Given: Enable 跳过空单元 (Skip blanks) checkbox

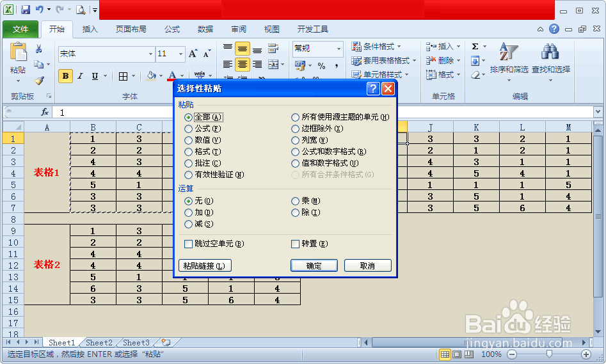Looking at the screenshot, I should [188, 244].
